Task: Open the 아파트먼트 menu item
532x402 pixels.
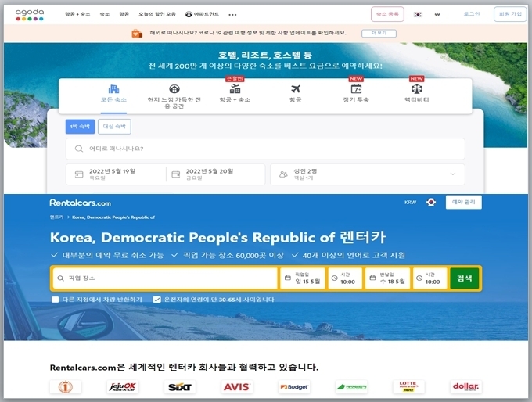Action: pos(202,14)
